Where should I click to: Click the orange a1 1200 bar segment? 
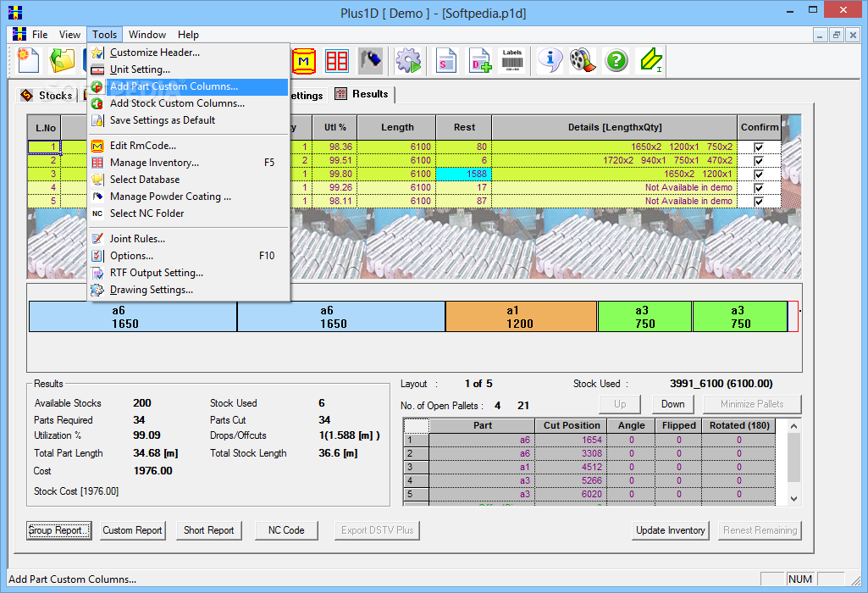point(521,317)
